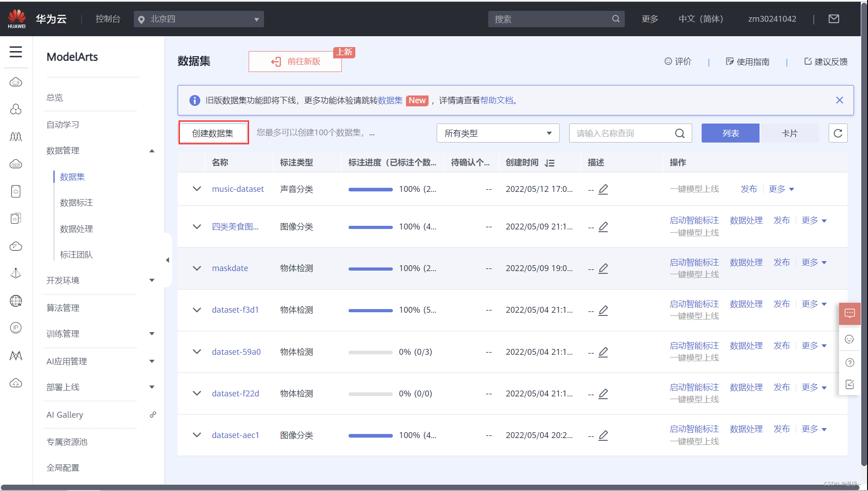This screenshot has width=868, height=491.
Task: Click the 创建数据集 button
Action: [x=213, y=133]
